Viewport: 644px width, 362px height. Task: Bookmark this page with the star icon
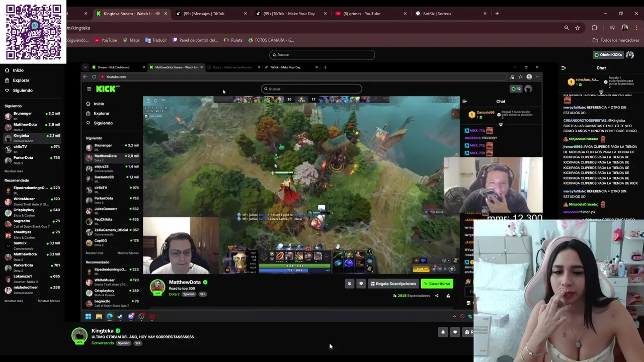click(x=578, y=28)
